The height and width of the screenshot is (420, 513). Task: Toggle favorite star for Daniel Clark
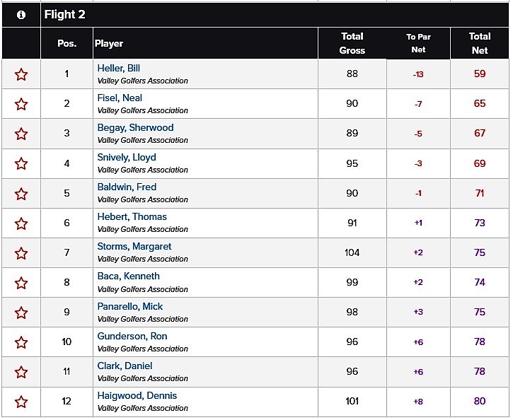click(x=21, y=373)
